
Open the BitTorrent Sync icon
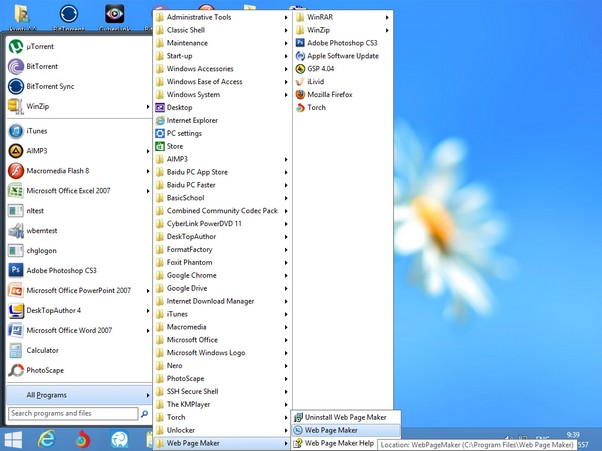coord(16,86)
